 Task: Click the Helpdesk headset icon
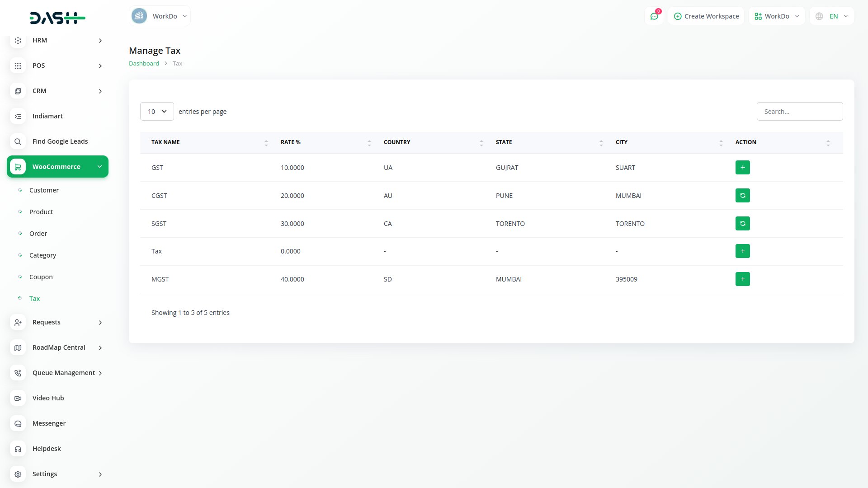click(x=18, y=449)
